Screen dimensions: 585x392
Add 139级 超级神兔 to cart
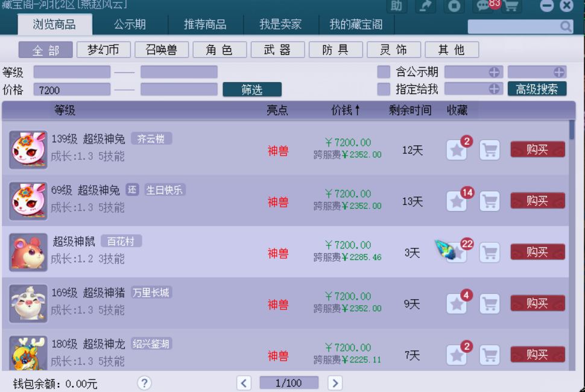coord(490,150)
